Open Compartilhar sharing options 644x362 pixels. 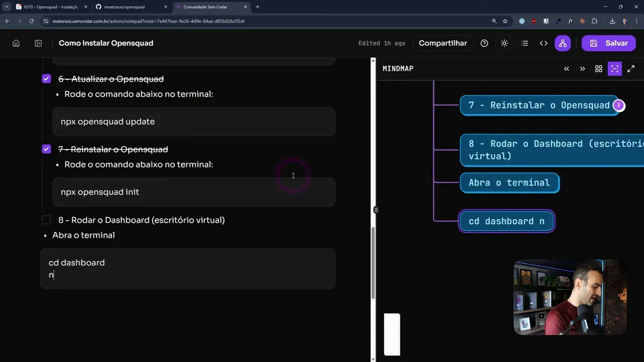point(443,43)
